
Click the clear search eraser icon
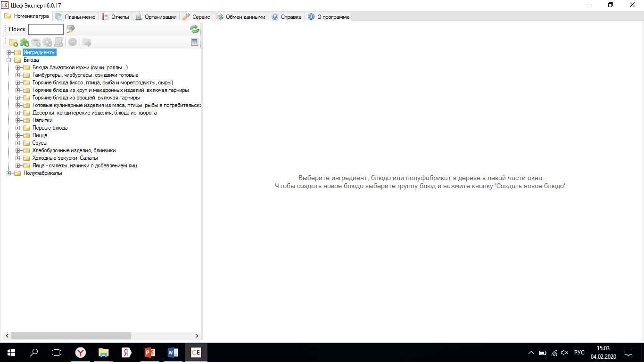click(x=71, y=29)
